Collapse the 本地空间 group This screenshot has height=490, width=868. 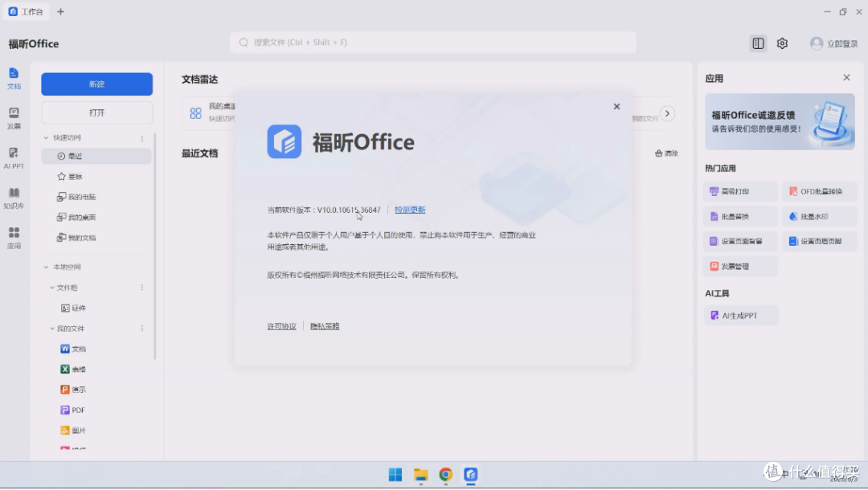point(46,267)
